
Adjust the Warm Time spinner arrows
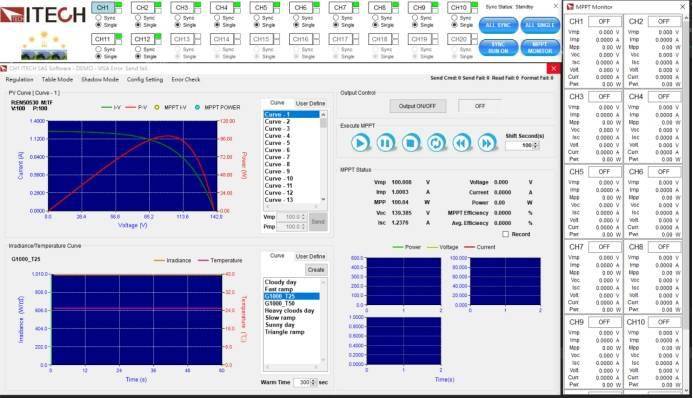click(x=314, y=382)
